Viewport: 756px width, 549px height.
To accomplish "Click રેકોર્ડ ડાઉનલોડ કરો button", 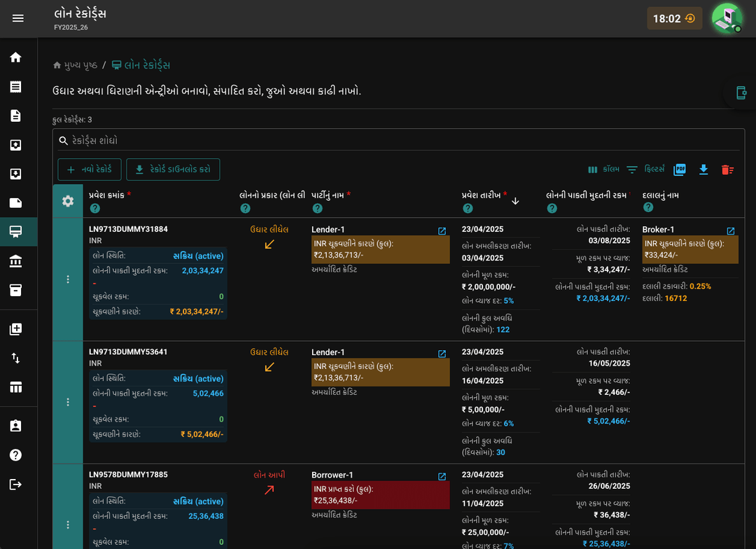I will (x=173, y=169).
